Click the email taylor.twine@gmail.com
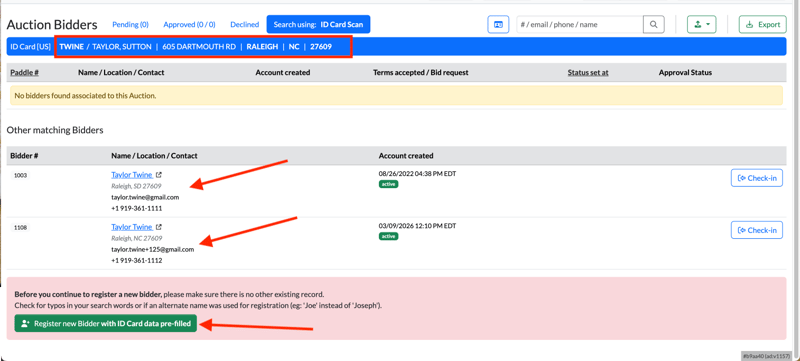The height and width of the screenshot is (361, 800). click(x=145, y=197)
